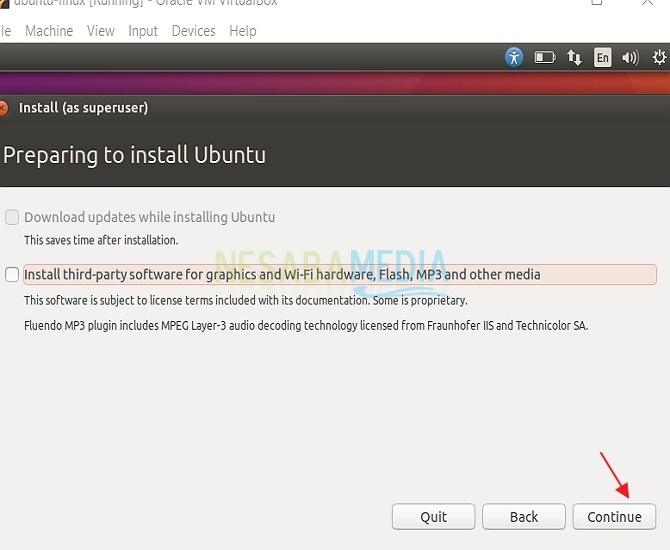Click the Quit button
Screen dimensions: 670x550
coord(433,517)
